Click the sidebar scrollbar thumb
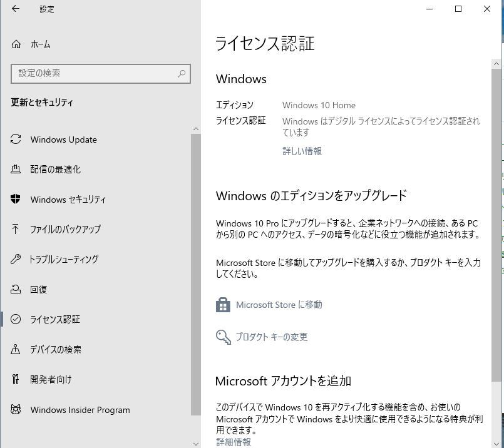Image resolution: width=504 pixels, height=448 pixels. point(196,275)
